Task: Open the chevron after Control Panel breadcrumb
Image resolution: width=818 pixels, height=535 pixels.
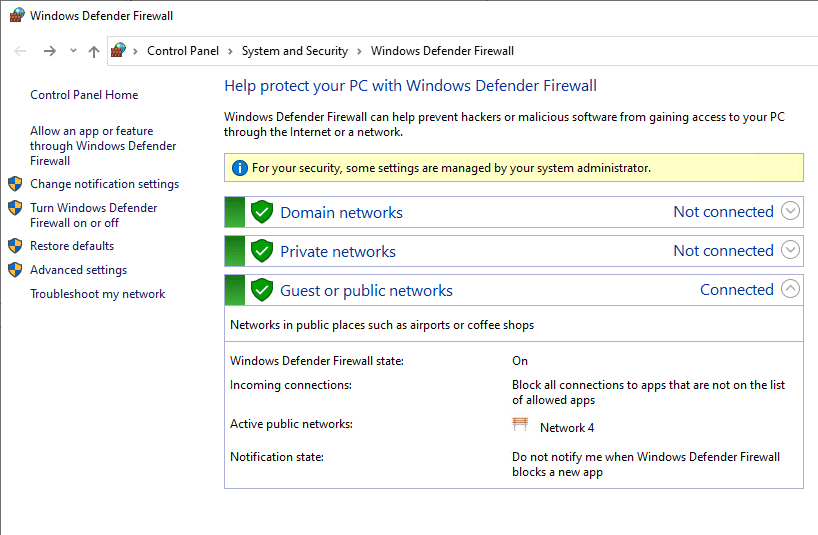Action: (230, 51)
